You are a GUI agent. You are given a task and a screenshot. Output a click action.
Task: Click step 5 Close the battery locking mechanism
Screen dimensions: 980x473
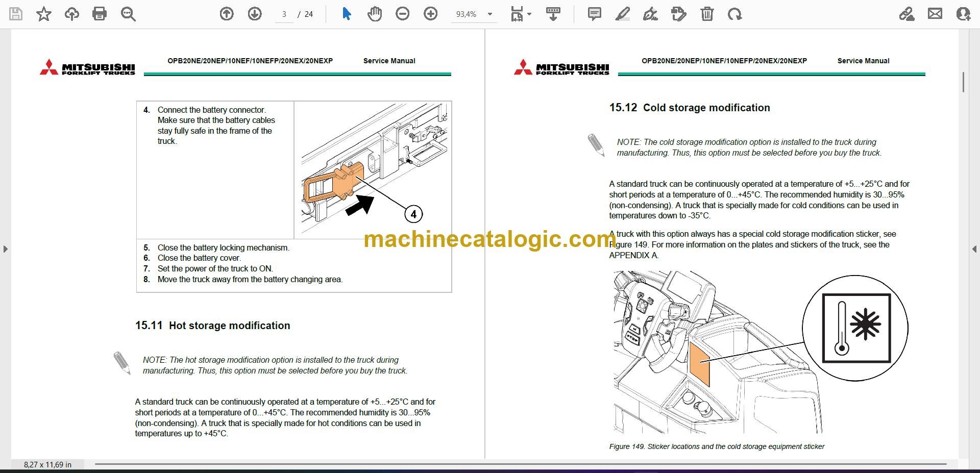click(216, 247)
